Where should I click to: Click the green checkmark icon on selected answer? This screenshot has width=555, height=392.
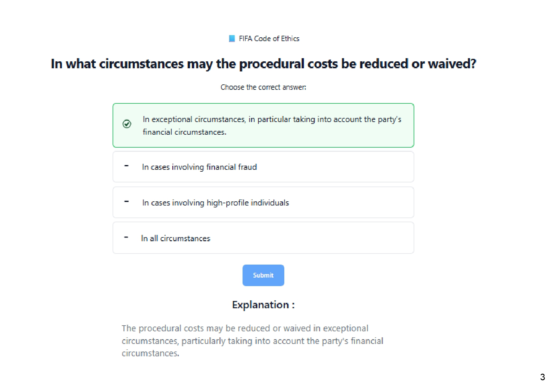point(127,124)
